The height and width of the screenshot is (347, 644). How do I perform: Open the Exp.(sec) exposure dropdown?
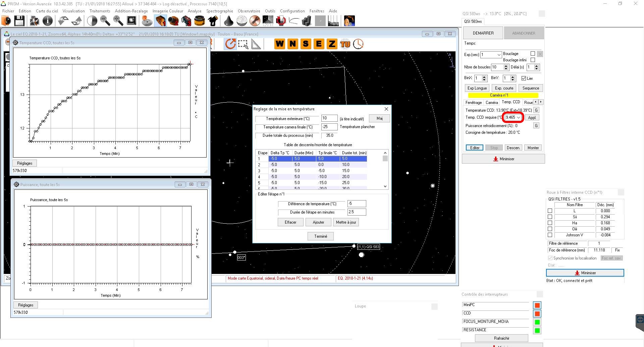point(499,55)
